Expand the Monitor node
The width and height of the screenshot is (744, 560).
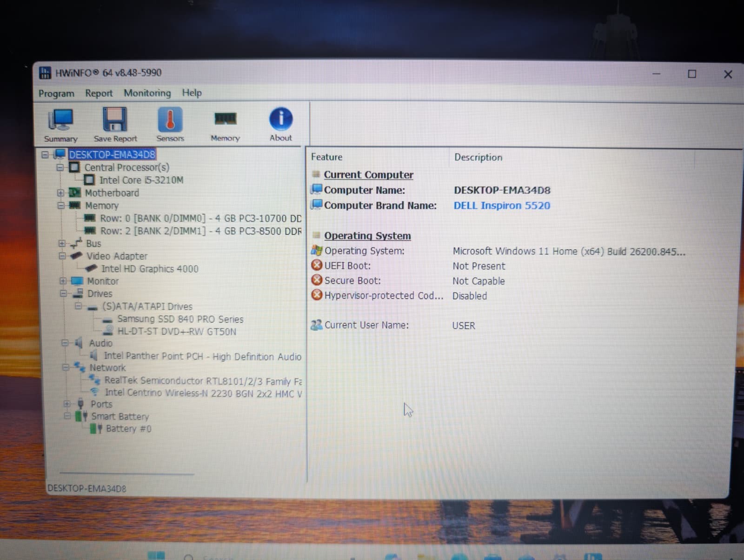[x=63, y=281]
